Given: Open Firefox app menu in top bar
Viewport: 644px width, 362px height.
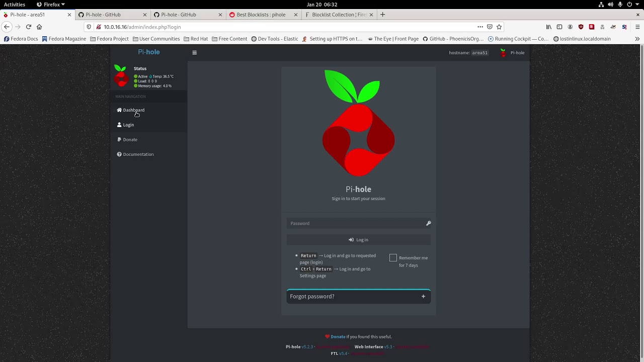Looking at the screenshot, I should click(x=51, y=5).
